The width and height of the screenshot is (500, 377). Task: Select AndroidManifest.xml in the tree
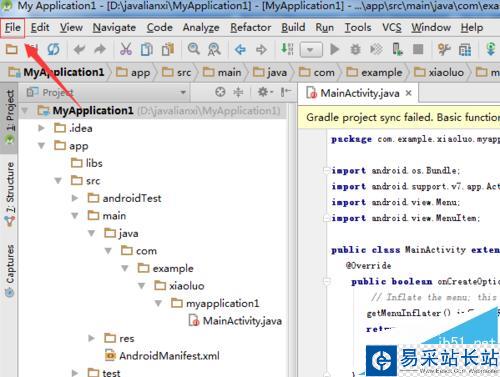tap(162, 356)
